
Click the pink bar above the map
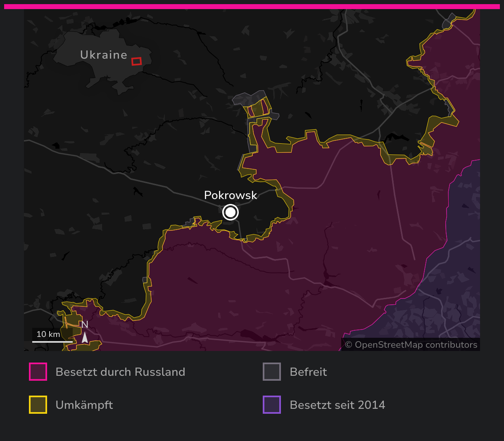tap(252, 7)
